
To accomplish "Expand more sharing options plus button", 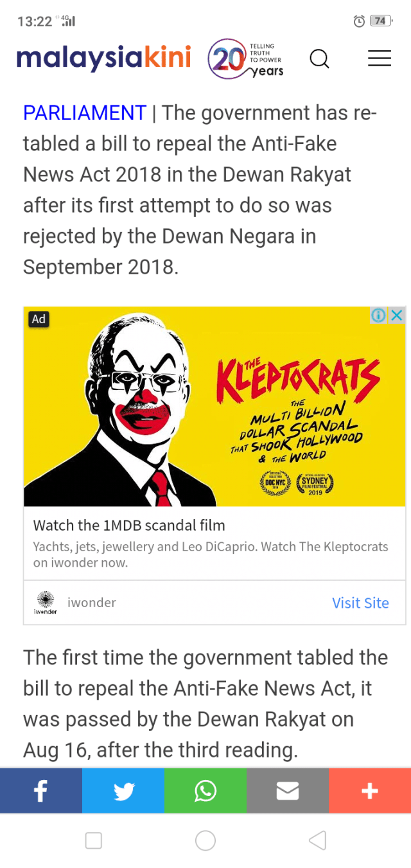I will point(370,791).
